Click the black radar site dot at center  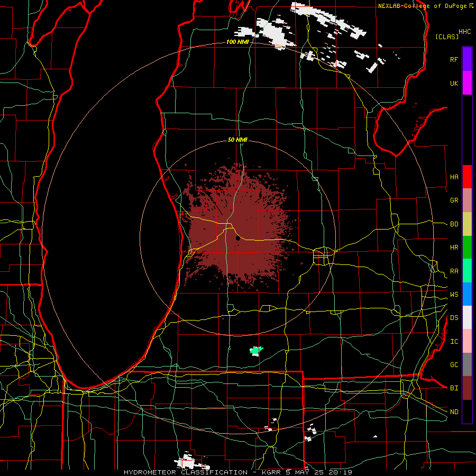pos(238,239)
